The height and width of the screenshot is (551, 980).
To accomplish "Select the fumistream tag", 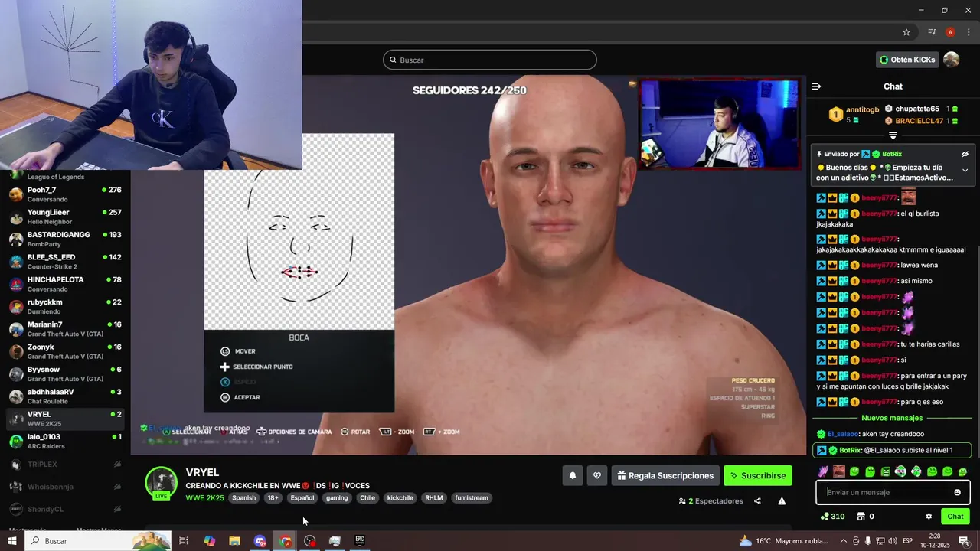I will [x=471, y=497].
